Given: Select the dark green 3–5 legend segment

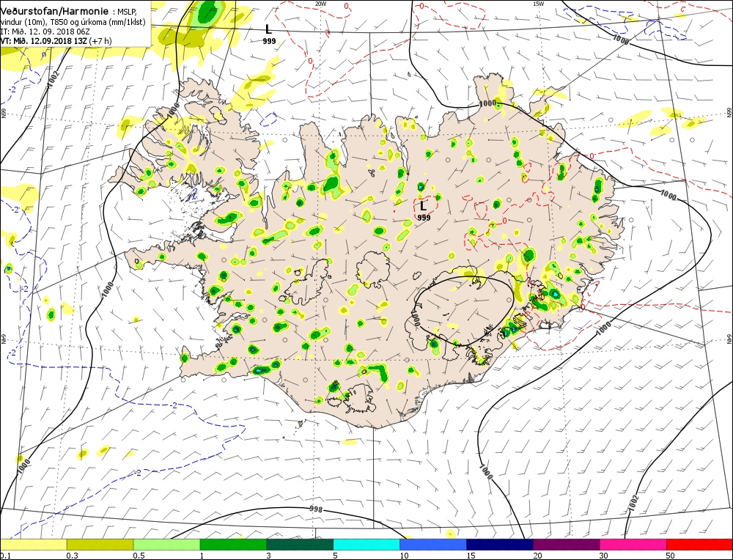Looking at the screenshot, I should [x=300, y=545].
